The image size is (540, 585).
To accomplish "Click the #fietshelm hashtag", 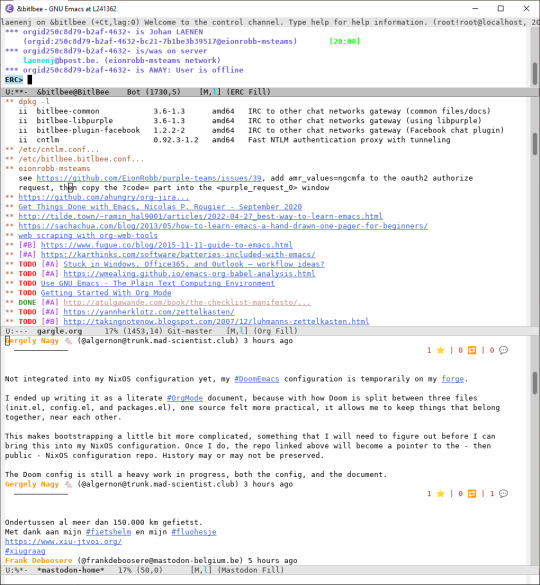I will click(x=108, y=532).
